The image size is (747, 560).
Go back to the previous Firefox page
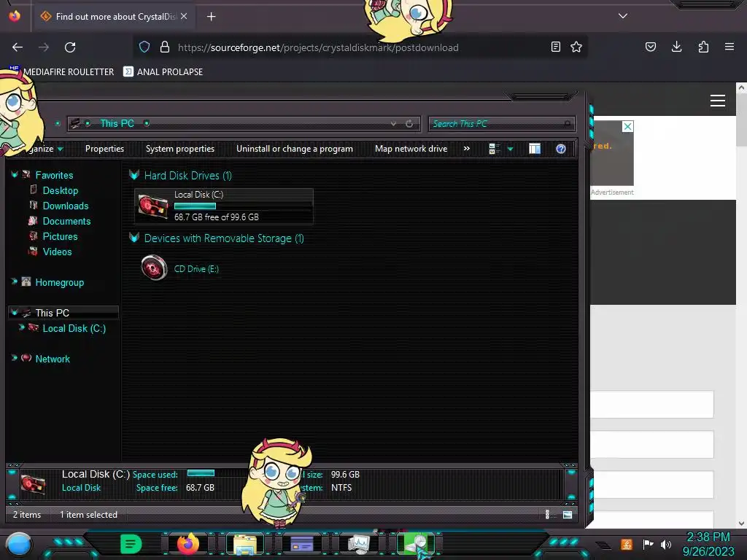18,47
